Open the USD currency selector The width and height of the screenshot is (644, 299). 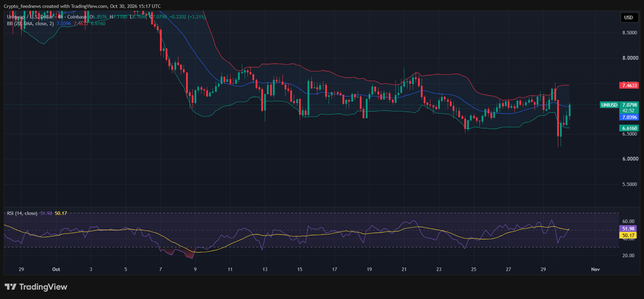628,18
